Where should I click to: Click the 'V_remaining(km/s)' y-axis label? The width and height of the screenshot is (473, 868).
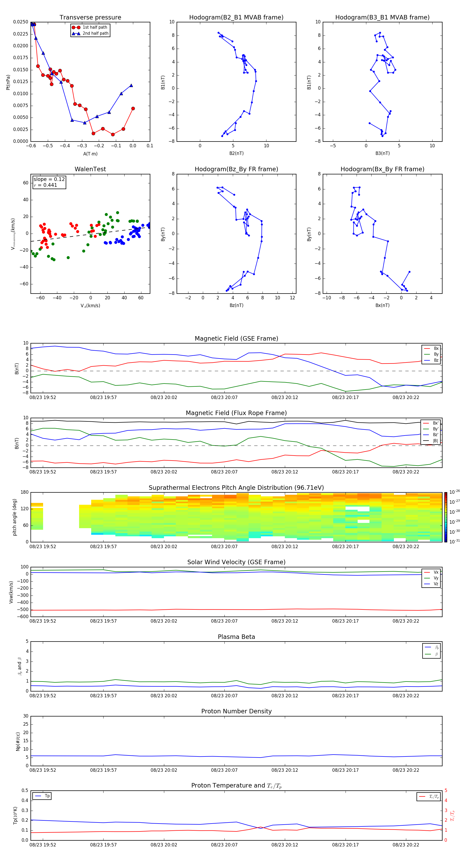click(x=13, y=234)
